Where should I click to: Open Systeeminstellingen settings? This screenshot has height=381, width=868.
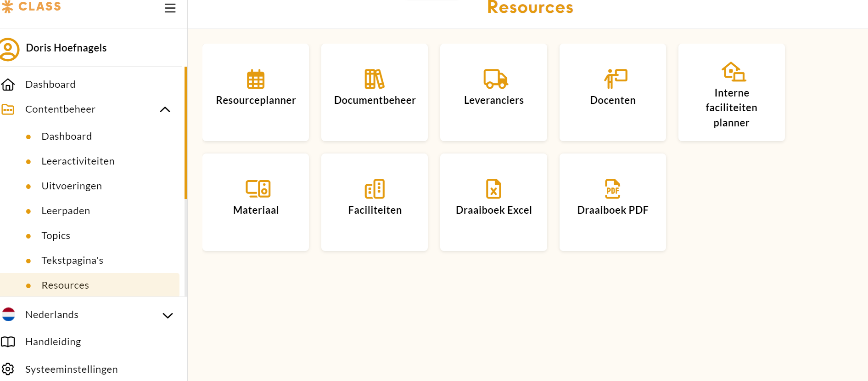click(71, 370)
